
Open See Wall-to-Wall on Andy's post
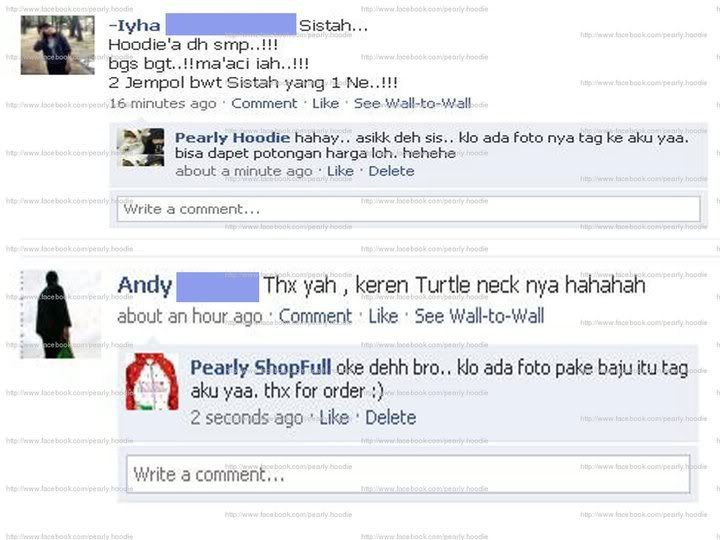click(479, 316)
